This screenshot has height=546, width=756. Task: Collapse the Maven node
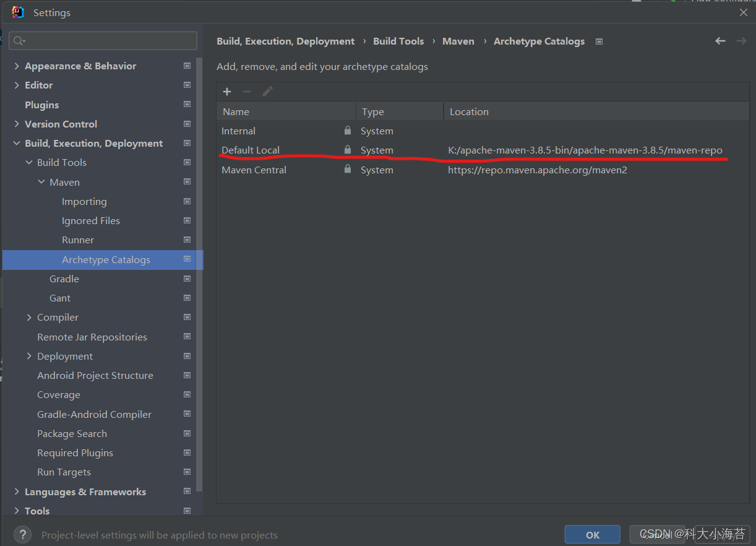(x=41, y=182)
